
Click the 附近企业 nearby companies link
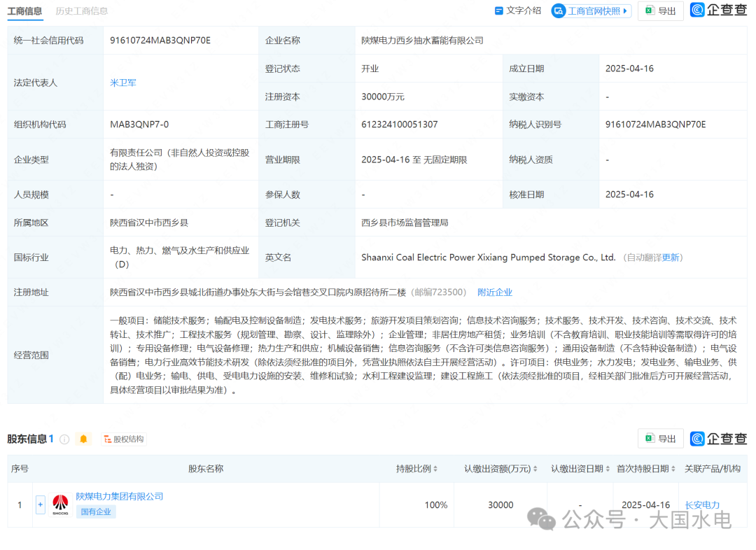coord(494,292)
